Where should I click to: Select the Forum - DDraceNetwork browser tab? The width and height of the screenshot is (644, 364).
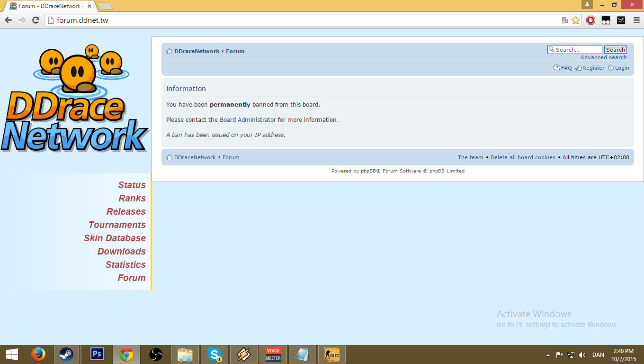[47, 6]
